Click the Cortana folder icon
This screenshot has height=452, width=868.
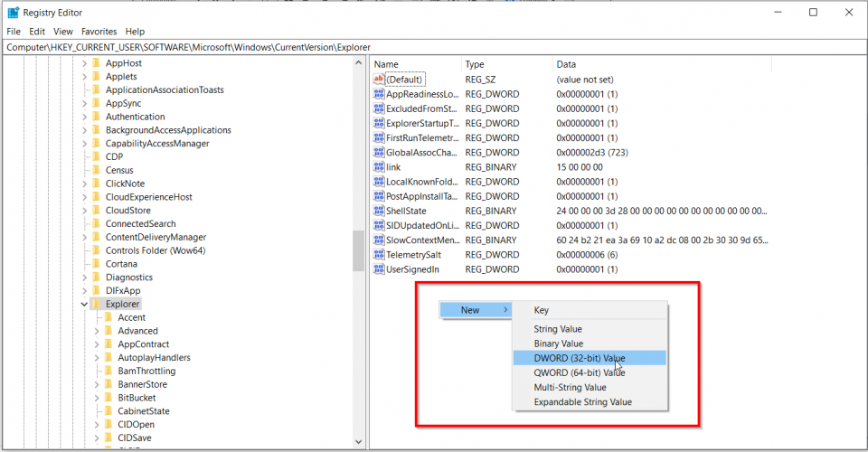click(97, 264)
